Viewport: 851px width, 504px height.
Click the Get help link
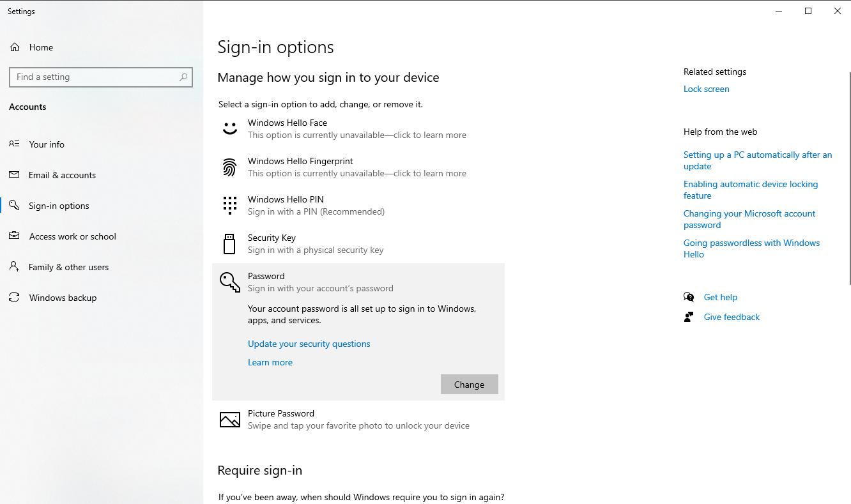click(721, 297)
